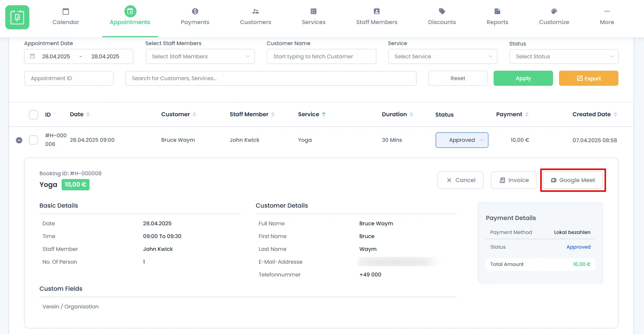The width and height of the screenshot is (644, 334).
Task: Toggle the select-all checkbox in table header
Action: [33, 114]
